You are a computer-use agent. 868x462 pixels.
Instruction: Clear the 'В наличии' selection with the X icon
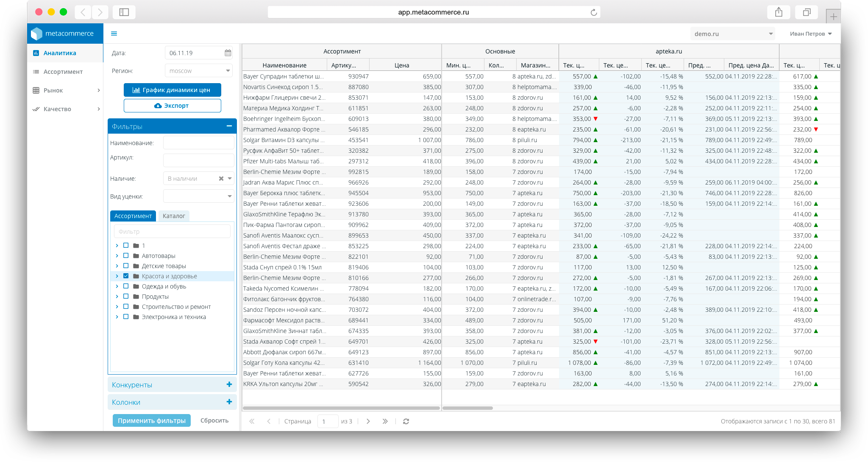point(221,179)
